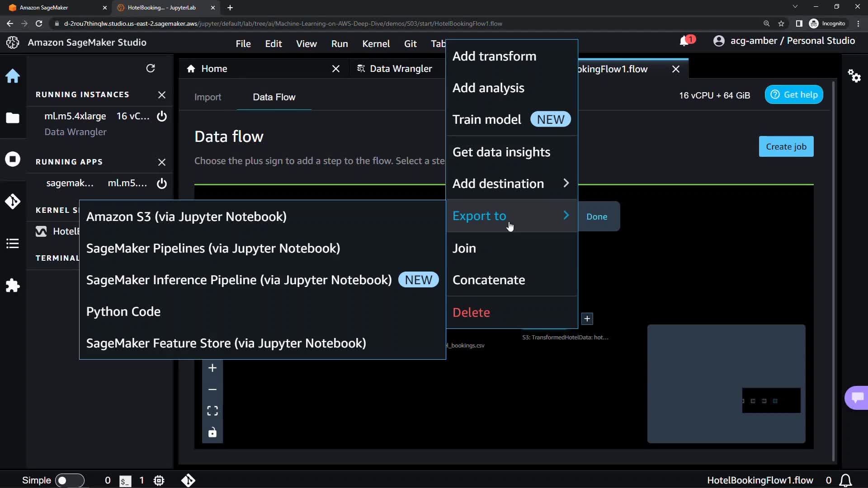Expand the Add destination submenu

click(x=566, y=183)
